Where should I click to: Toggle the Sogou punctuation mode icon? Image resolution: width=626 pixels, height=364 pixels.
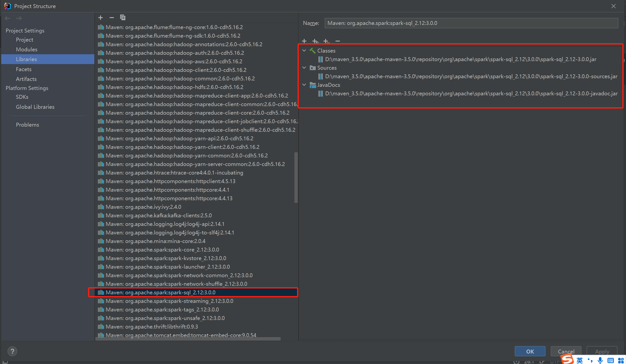(590, 360)
